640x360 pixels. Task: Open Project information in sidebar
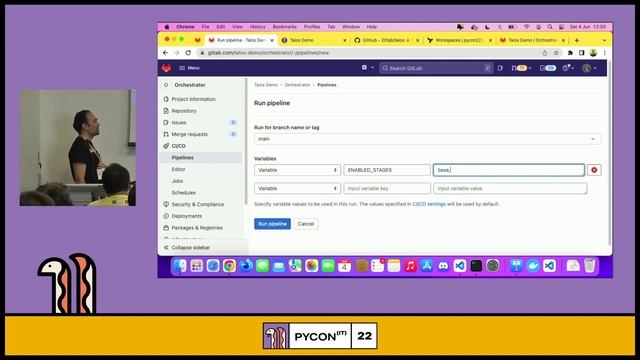[193, 99]
